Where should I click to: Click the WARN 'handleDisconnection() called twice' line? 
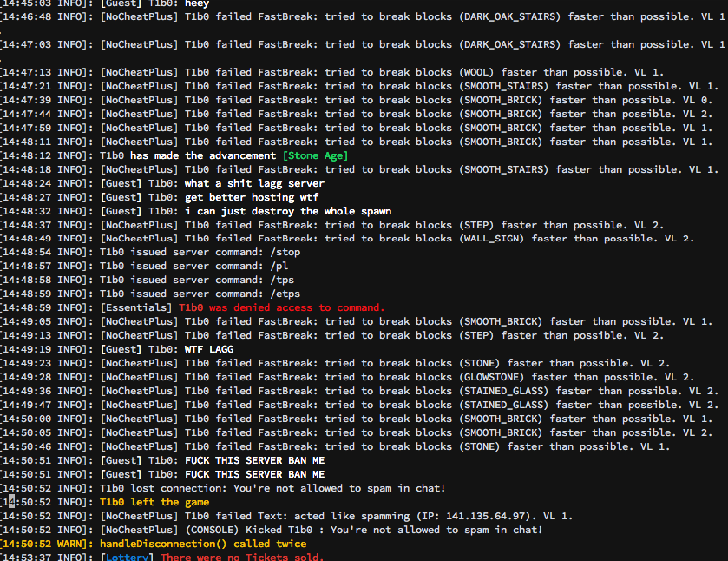[x=154, y=544]
